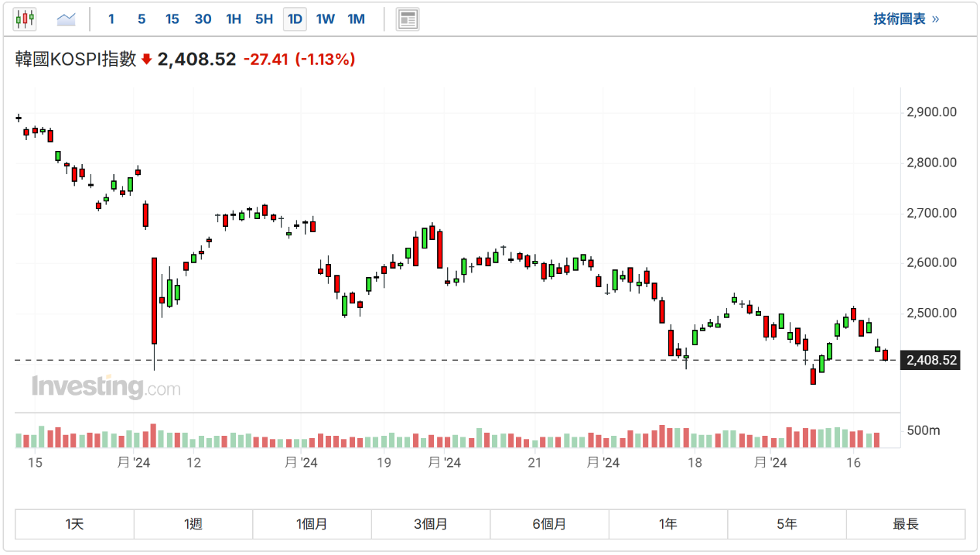
Task: Switch to candlestick chart type
Action: (25, 19)
